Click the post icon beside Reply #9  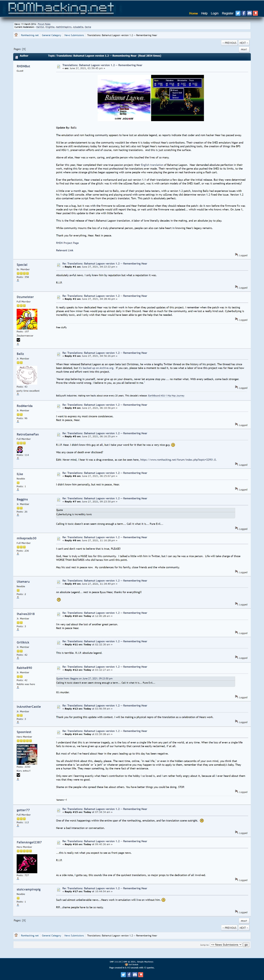coord(59,582)
